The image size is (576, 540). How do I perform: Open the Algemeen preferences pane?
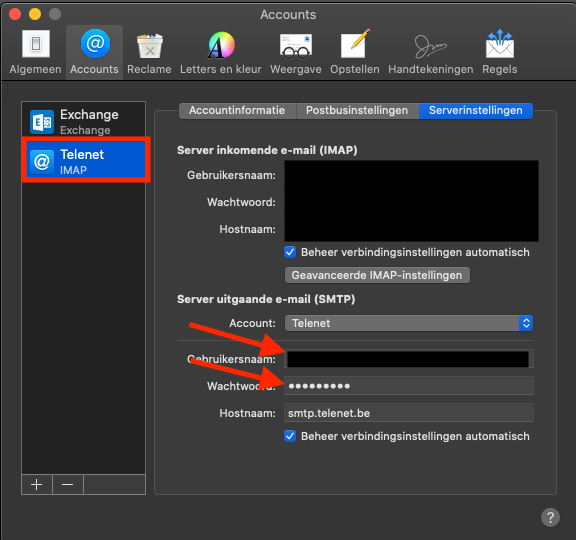click(x=35, y=53)
